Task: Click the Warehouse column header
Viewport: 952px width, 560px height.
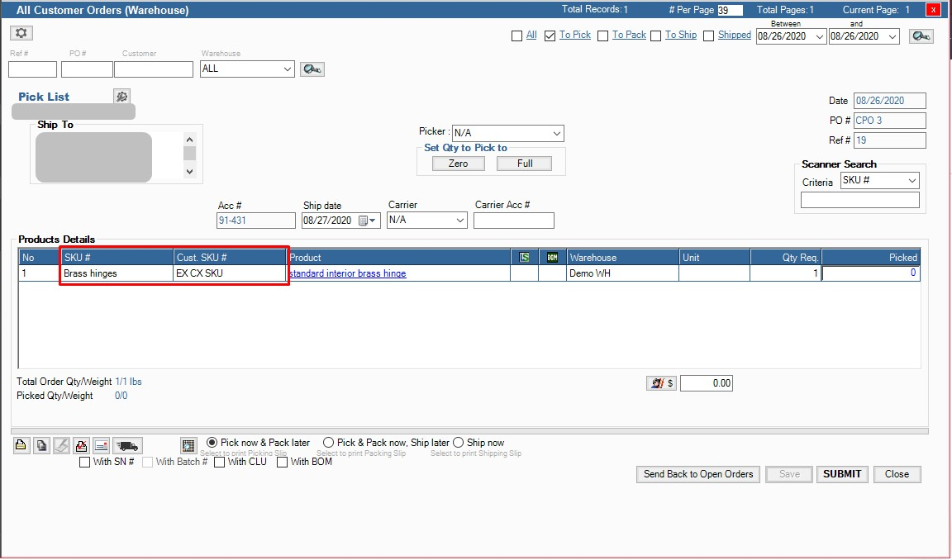Action: 622,258
